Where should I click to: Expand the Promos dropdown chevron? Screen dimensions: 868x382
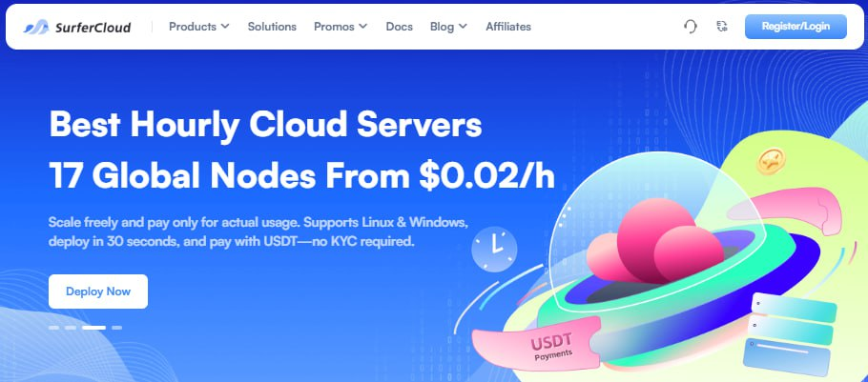click(362, 27)
